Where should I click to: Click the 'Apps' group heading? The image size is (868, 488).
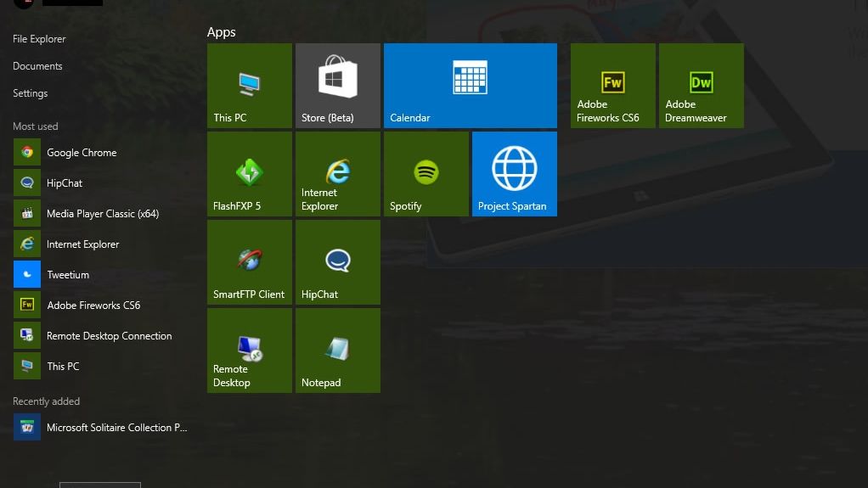[222, 32]
